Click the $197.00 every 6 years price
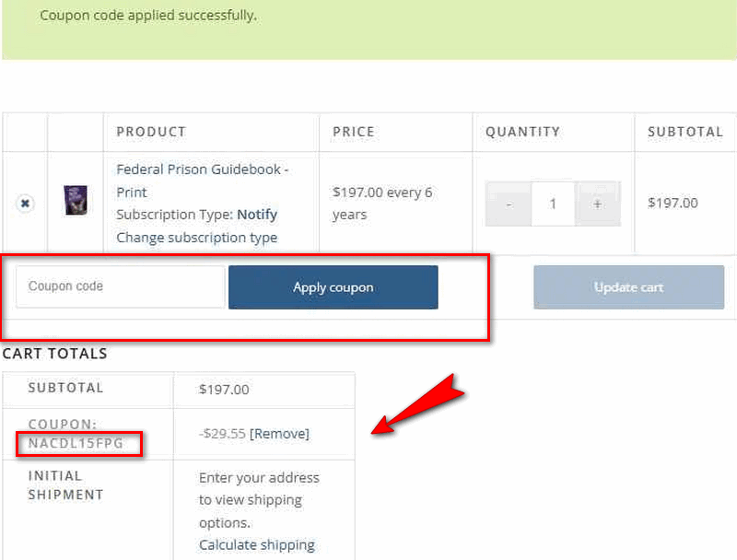This screenshot has height=560, width=737. pyautogui.click(x=382, y=204)
